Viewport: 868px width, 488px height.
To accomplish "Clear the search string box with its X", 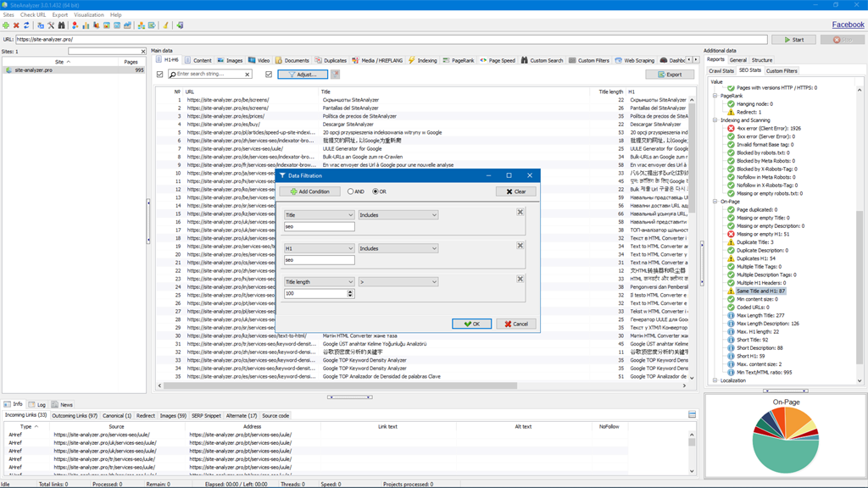I will (247, 75).
